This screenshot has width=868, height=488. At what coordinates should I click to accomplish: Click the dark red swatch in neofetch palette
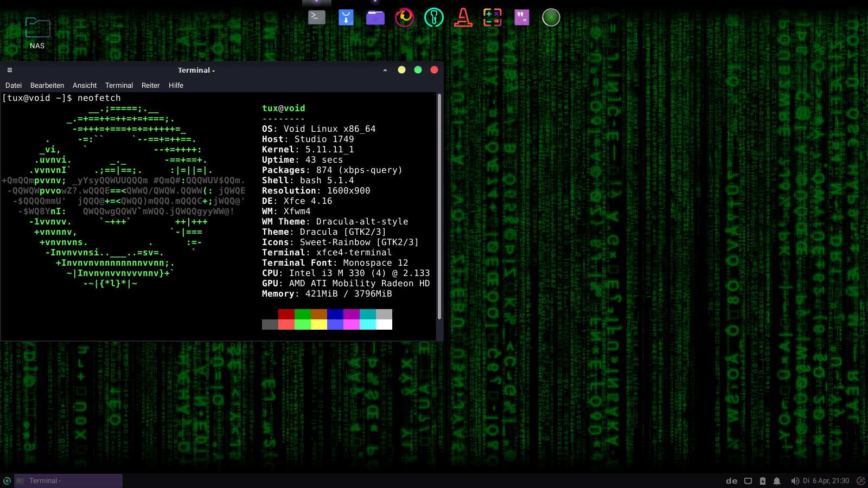click(286, 314)
